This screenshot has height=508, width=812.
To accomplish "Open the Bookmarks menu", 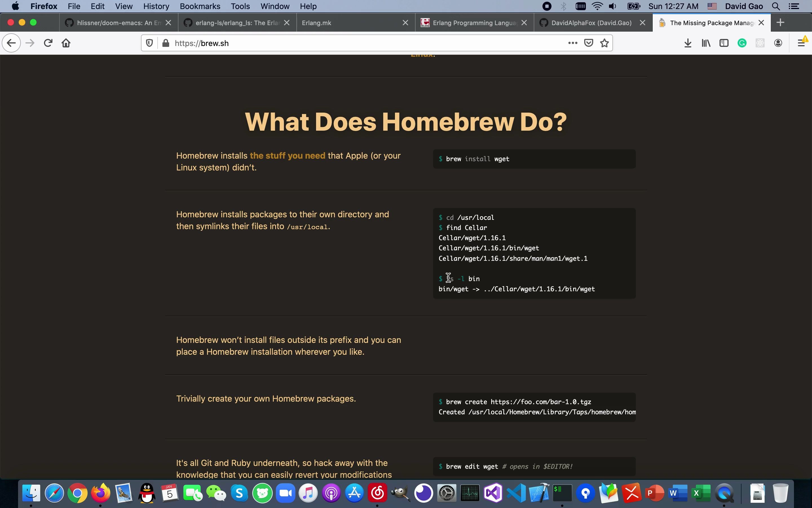I will (200, 6).
